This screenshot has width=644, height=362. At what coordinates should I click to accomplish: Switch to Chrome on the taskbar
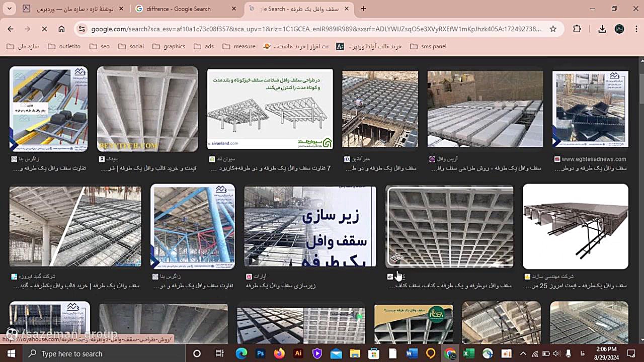pyautogui.click(x=449, y=353)
